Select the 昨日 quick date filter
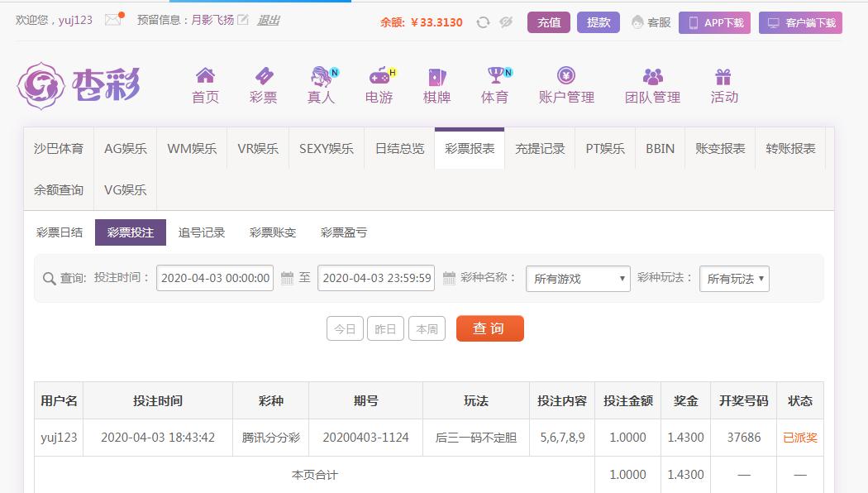The width and height of the screenshot is (868, 493). [x=386, y=328]
